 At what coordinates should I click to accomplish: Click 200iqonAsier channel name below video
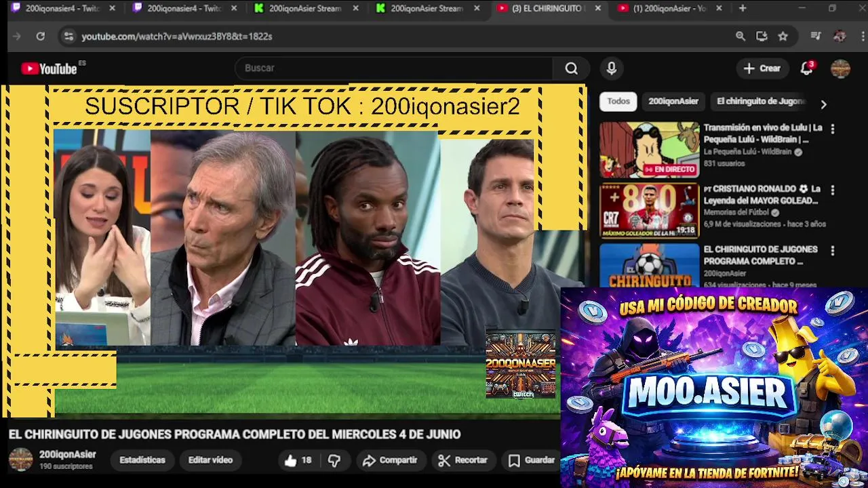[x=68, y=455]
